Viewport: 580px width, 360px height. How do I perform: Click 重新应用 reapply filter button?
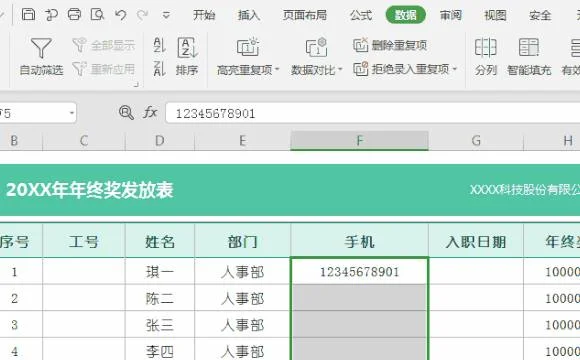coord(104,69)
